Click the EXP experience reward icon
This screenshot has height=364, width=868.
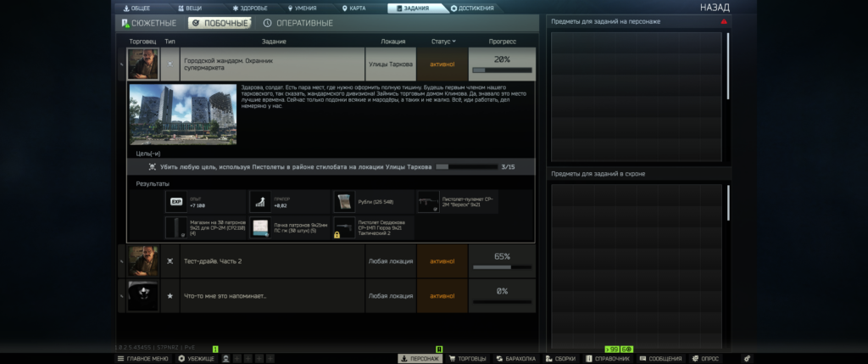(176, 202)
